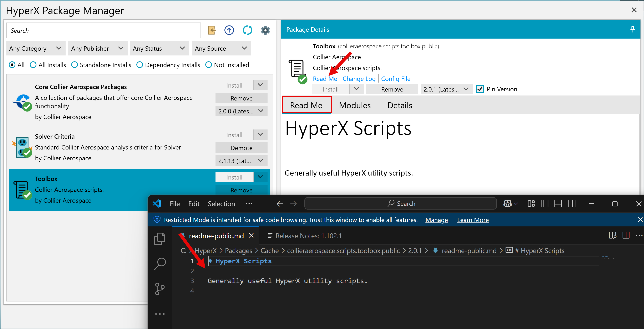Click the VS Code logo icon
Viewport: 644px width, 329px height.
[x=157, y=203]
